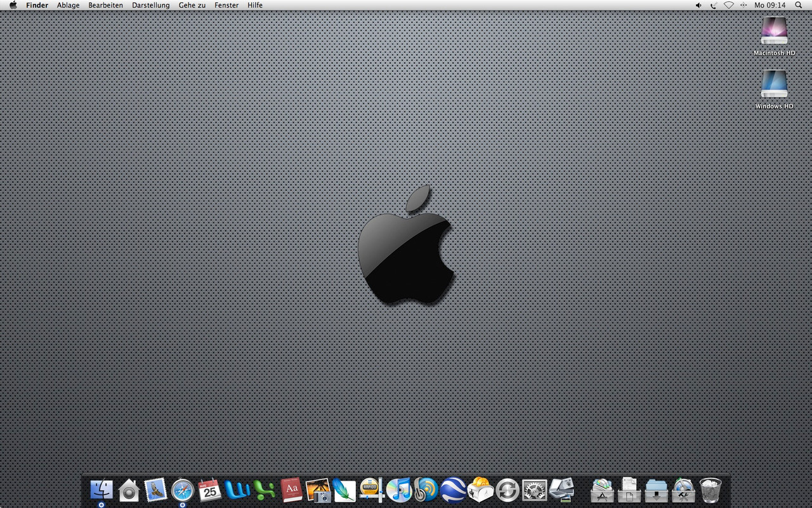This screenshot has width=812, height=508.
Task: Open the Finder application menu
Action: [37, 5]
